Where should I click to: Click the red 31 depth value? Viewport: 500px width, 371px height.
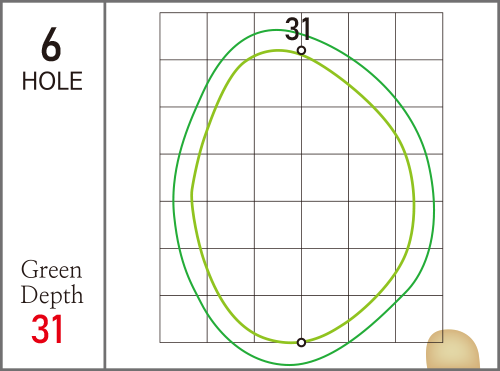pyautogui.click(x=47, y=329)
